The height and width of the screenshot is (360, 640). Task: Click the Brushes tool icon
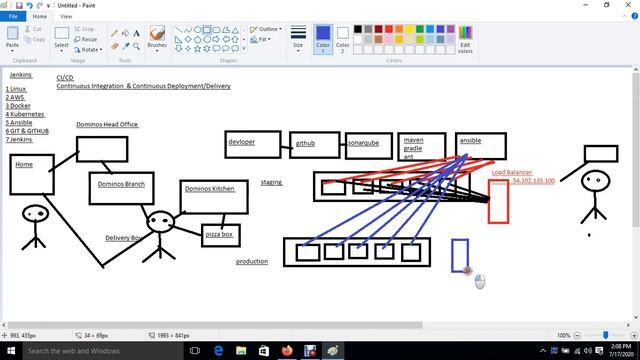pos(157,33)
